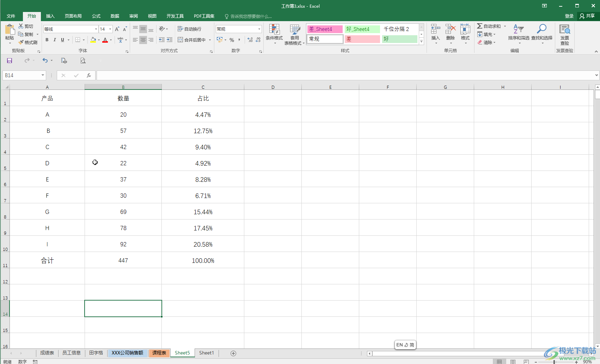The height and width of the screenshot is (364, 600).
Task: Click the print preview icon in quick access
Action: point(83,61)
